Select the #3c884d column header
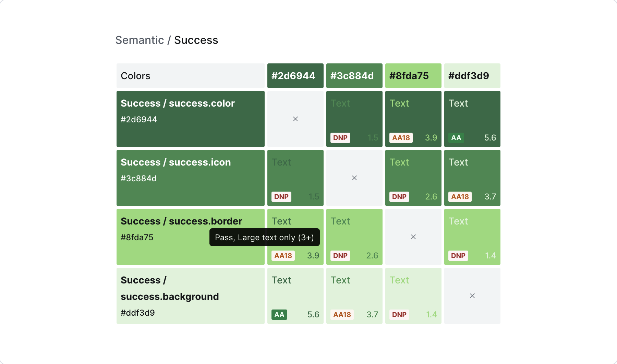This screenshot has height=364, width=617. [354, 76]
